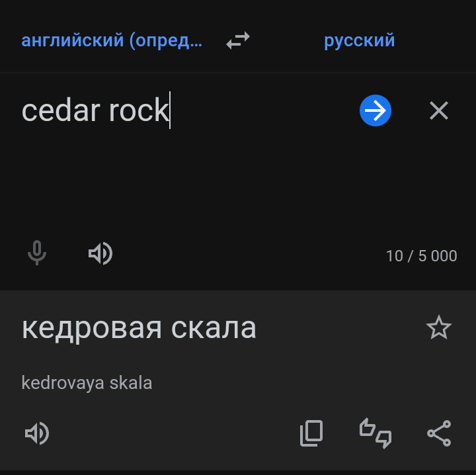Open the source language selector
The width and height of the screenshot is (476, 475).
[x=112, y=41]
